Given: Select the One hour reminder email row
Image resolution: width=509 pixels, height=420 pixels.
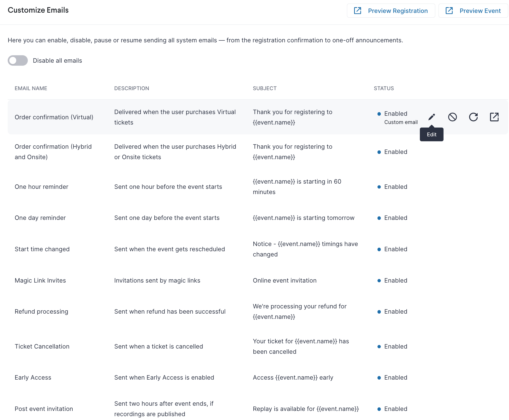Looking at the screenshot, I should point(258,187).
